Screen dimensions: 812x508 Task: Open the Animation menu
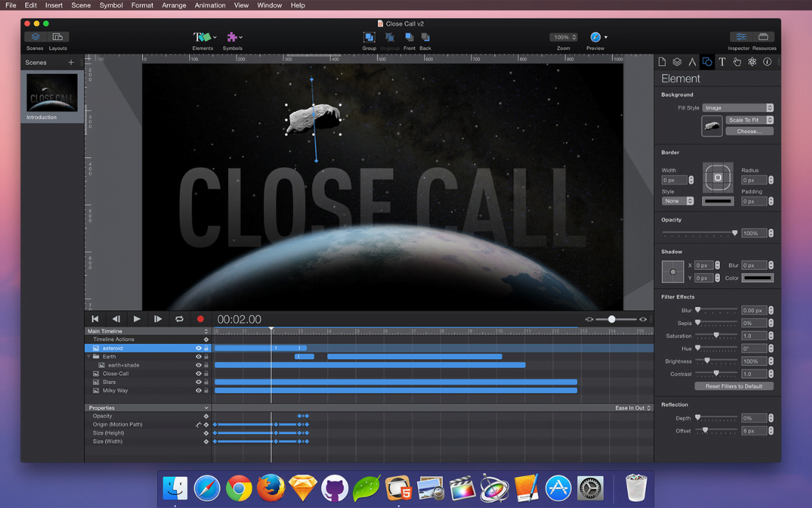point(210,5)
